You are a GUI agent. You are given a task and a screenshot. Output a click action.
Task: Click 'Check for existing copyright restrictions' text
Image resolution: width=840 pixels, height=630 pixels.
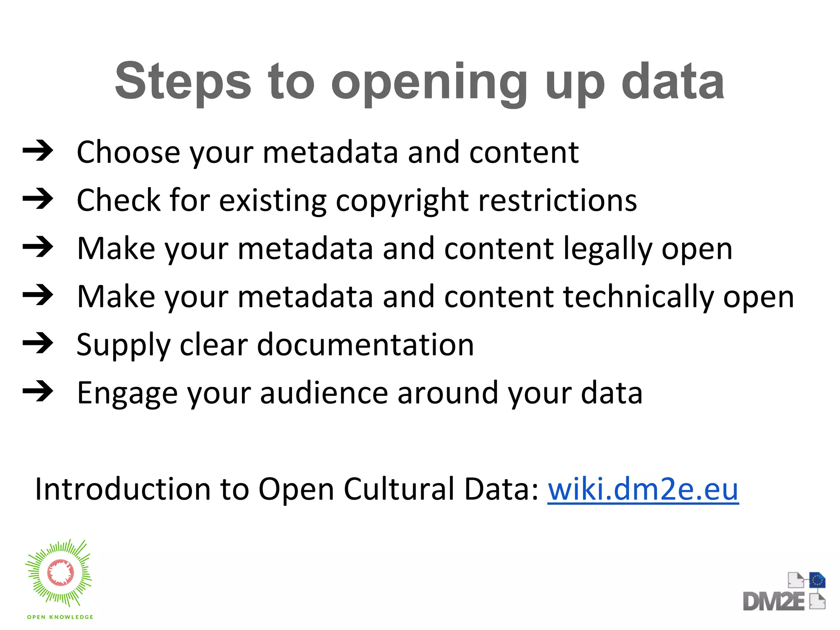tap(356, 201)
